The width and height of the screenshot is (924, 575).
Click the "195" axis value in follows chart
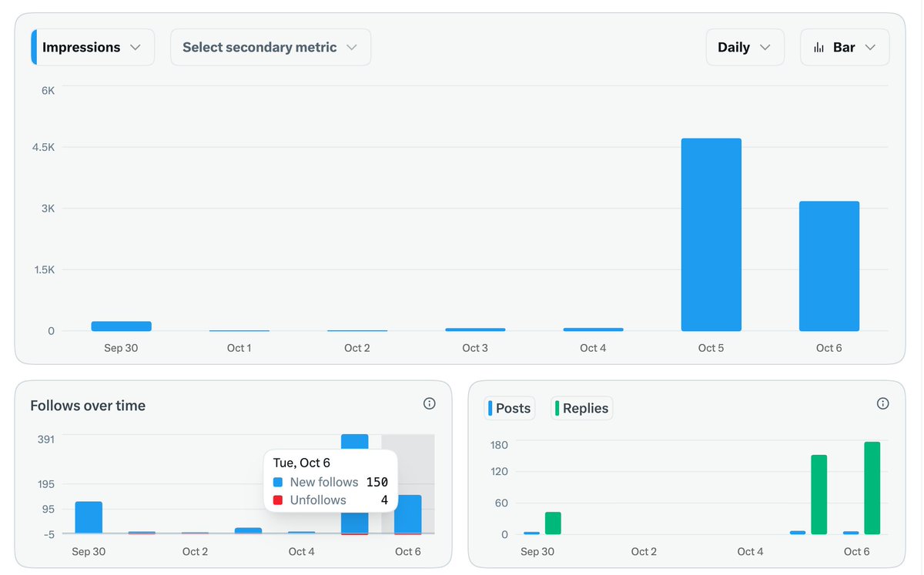pos(45,483)
